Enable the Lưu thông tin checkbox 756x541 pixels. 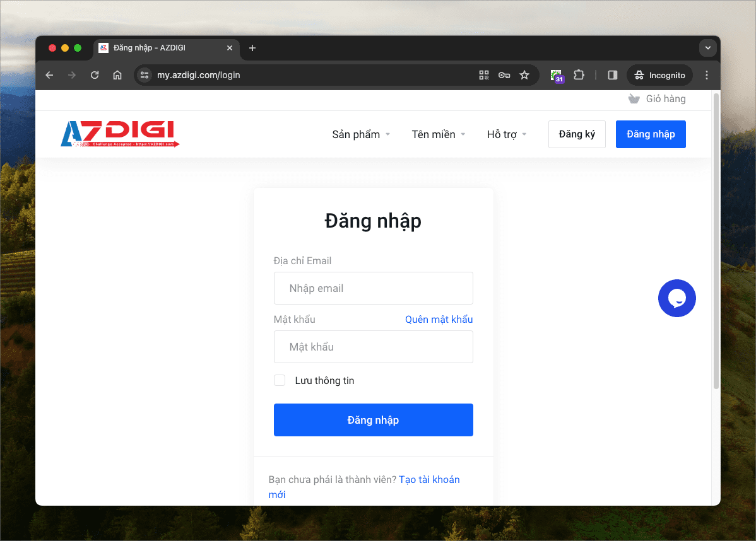pyautogui.click(x=280, y=380)
